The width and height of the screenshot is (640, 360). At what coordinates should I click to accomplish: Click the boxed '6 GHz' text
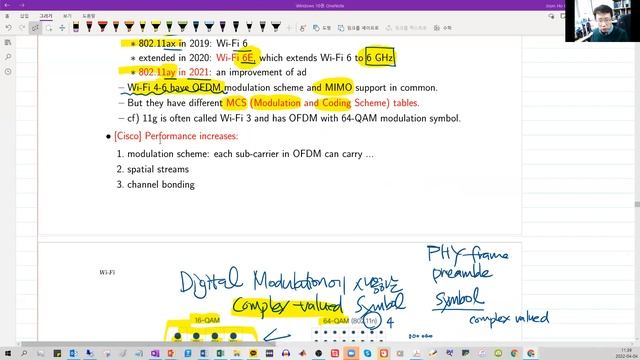point(380,58)
